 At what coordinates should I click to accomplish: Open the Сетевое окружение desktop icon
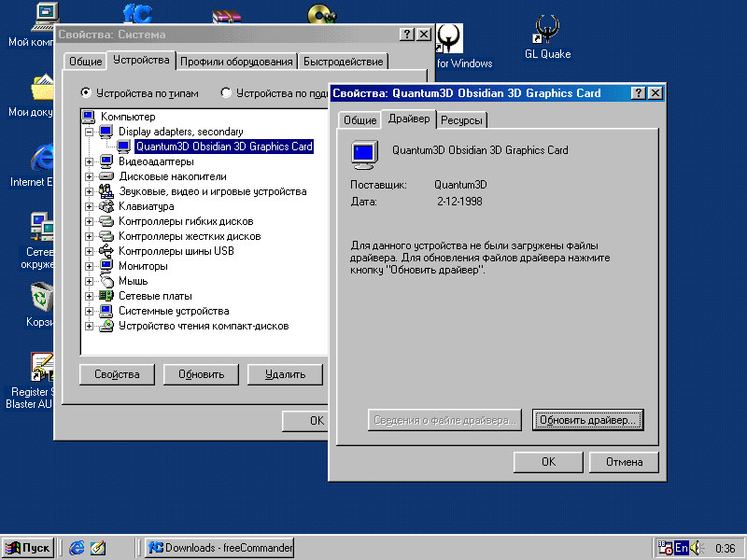click(42, 226)
